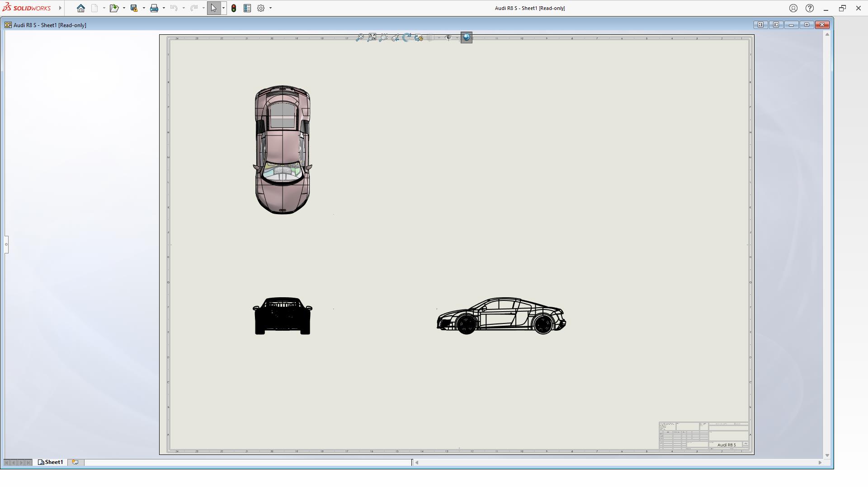Click the Home icon in toolbar
This screenshot has height=487, width=868.
(81, 8)
